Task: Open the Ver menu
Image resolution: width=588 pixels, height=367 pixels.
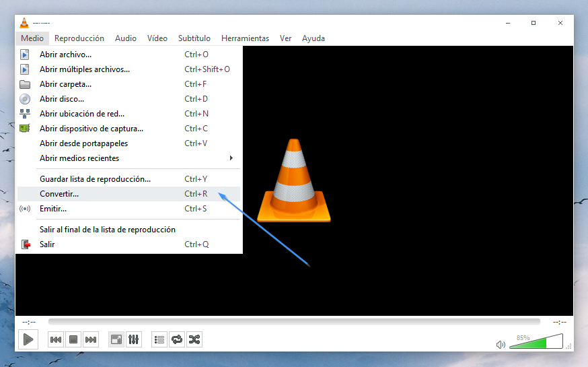Action: pos(285,38)
